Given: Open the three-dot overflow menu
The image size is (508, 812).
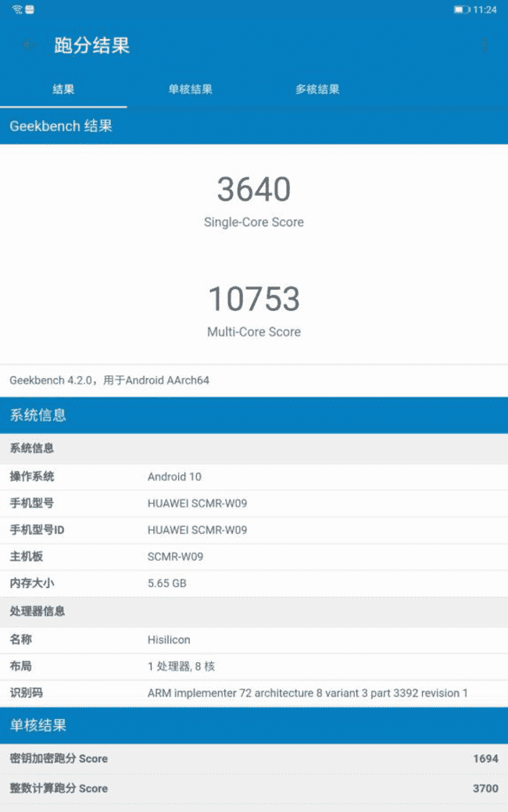Looking at the screenshot, I should point(485,46).
